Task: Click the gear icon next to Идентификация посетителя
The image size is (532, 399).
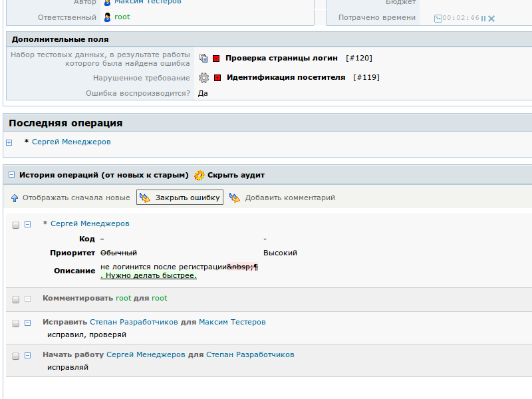Action: pyautogui.click(x=204, y=77)
